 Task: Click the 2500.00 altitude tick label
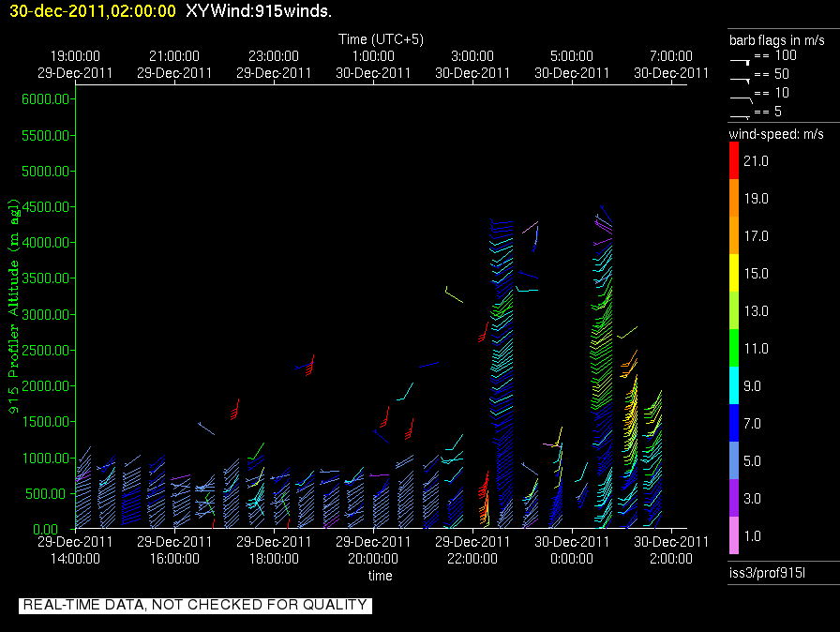click(x=46, y=351)
